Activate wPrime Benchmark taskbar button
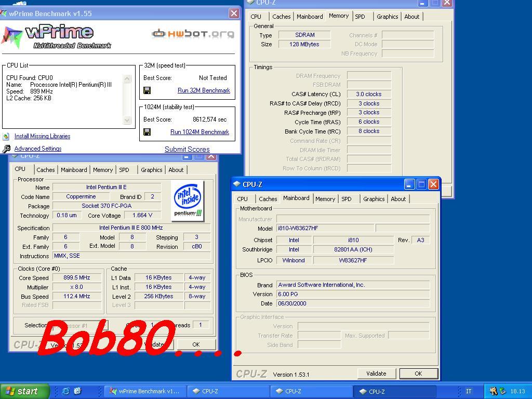The height and width of the screenshot is (399, 532). (145, 391)
